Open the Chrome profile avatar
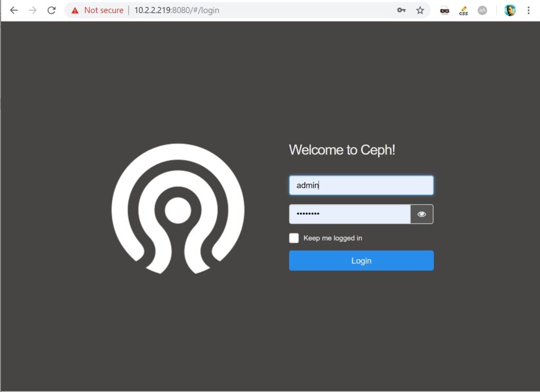This screenshot has height=392, width=540. (x=509, y=9)
